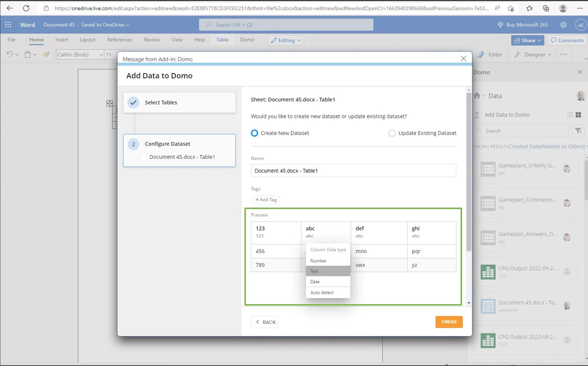Open the Editor pane
Screen dimensions: 588x366
coord(490,54)
